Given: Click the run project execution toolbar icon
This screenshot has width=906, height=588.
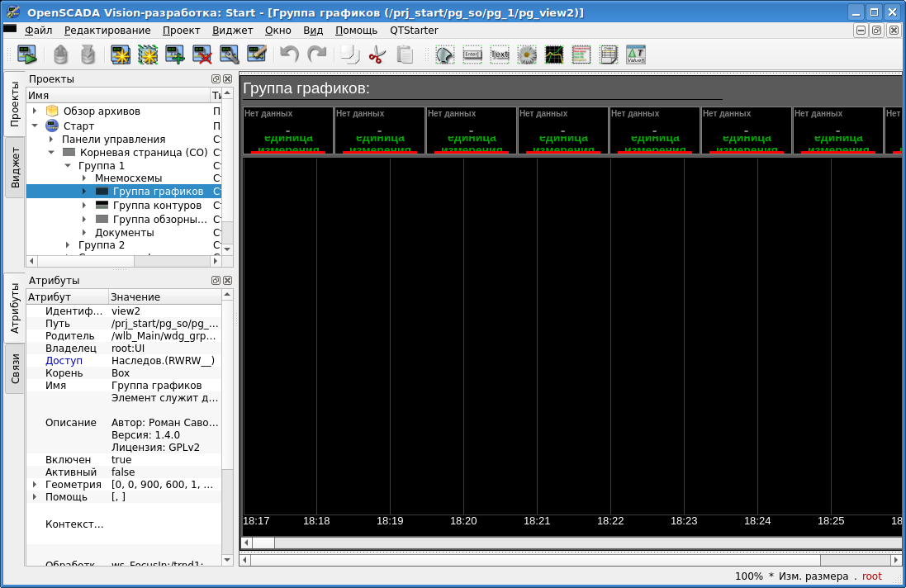Looking at the screenshot, I should (x=28, y=55).
